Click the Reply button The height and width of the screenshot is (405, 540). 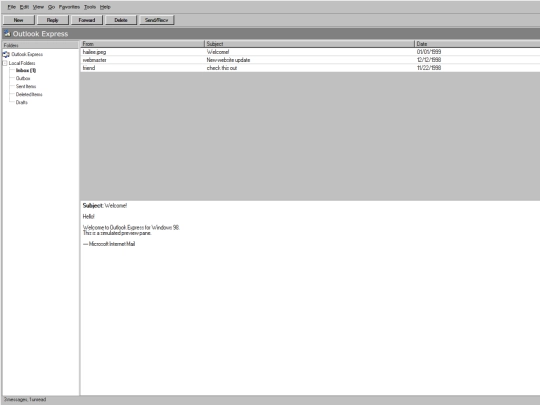point(53,20)
